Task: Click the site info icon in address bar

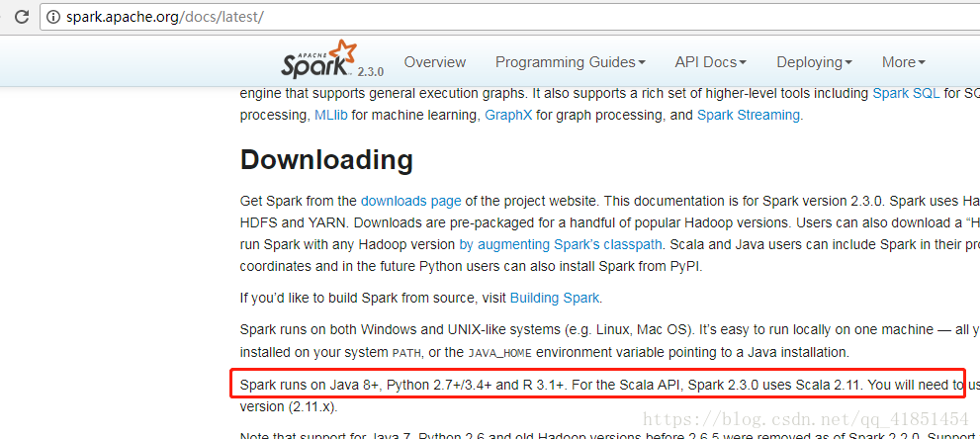Action: [54, 17]
